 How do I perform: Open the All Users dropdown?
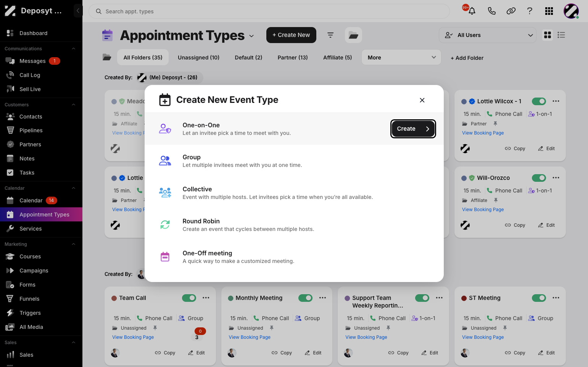tap(488, 35)
